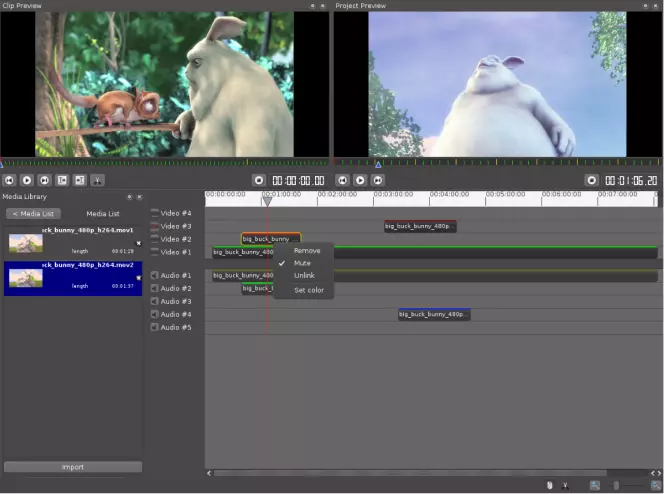Adjust the timeline zoom slider handle
Screen dimensions: 664x494
click(x=616, y=486)
